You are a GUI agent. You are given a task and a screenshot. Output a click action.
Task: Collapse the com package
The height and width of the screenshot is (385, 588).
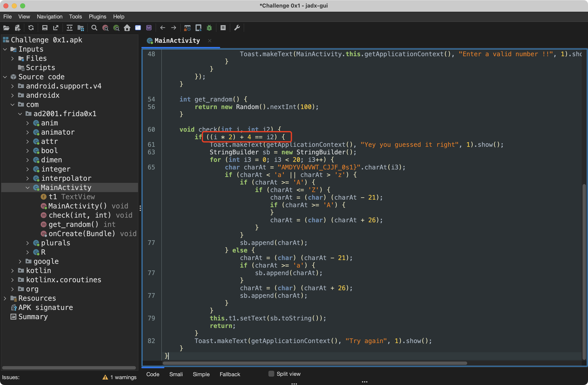(x=13, y=104)
